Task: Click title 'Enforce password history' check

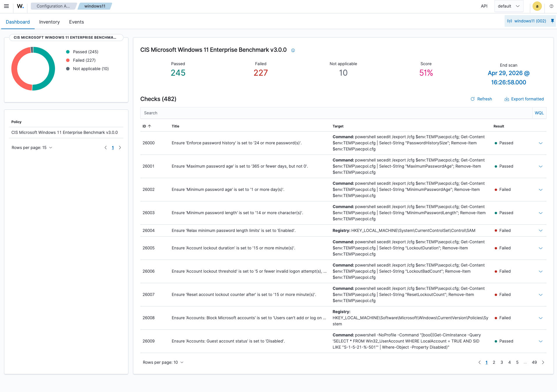Action: (237, 143)
